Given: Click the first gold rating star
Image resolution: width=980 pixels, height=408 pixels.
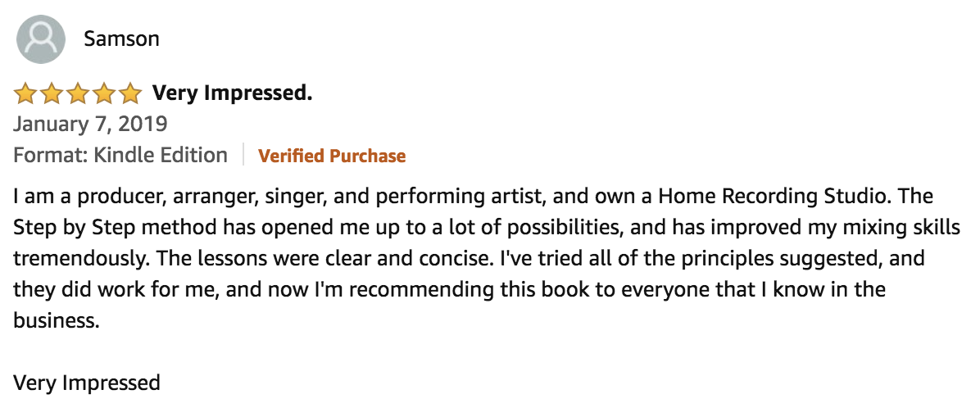Looking at the screenshot, I should tap(25, 94).
